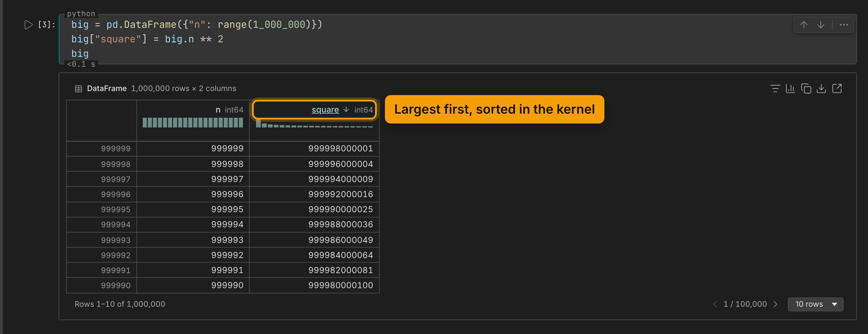This screenshot has width=868, height=334.
Task: Select cell value 999986000049
Action: 340,240
